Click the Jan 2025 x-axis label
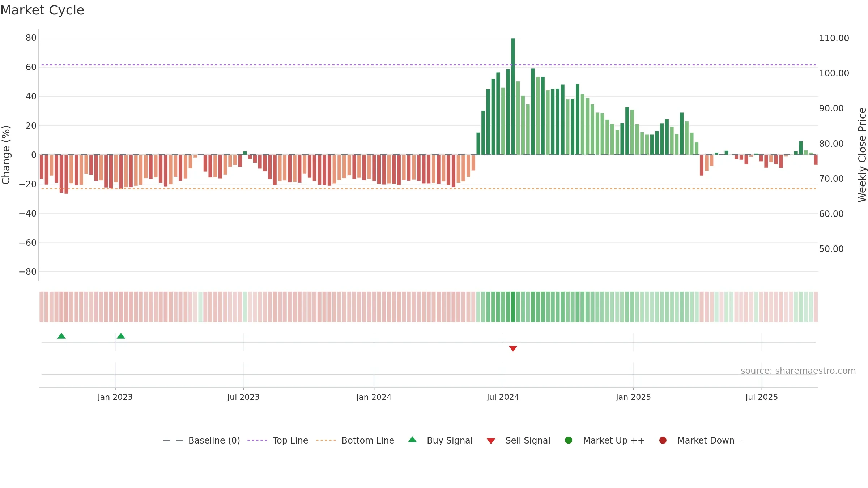The height and width of the screenshot is (488, 868). click(633, 397)
